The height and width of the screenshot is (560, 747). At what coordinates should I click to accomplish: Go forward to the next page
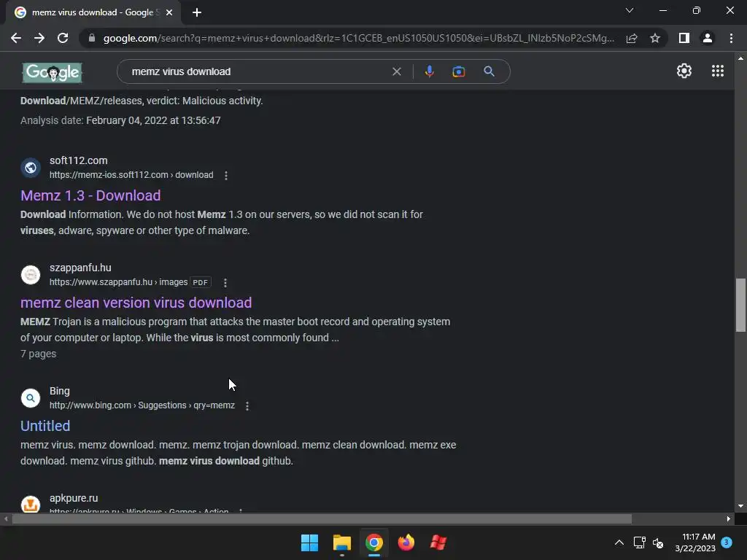point(39,38)
